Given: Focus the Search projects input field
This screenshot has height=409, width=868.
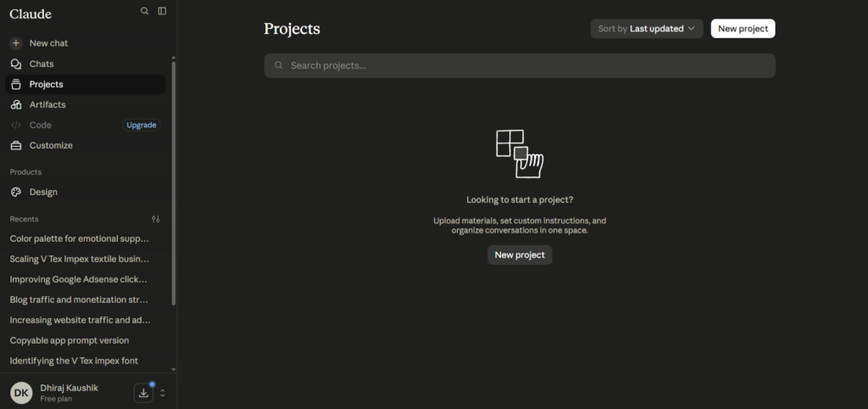Looking at the screenshot, I should (x=520, y=65).
